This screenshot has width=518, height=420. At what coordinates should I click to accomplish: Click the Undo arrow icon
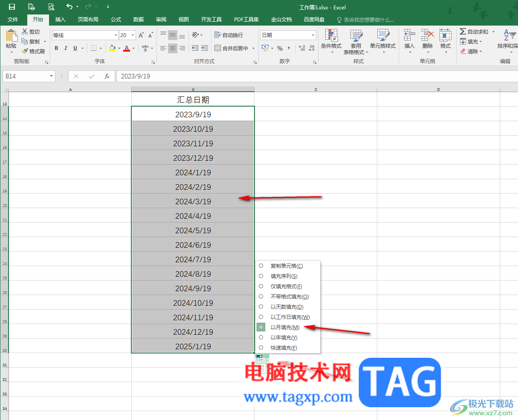[69, 7]
